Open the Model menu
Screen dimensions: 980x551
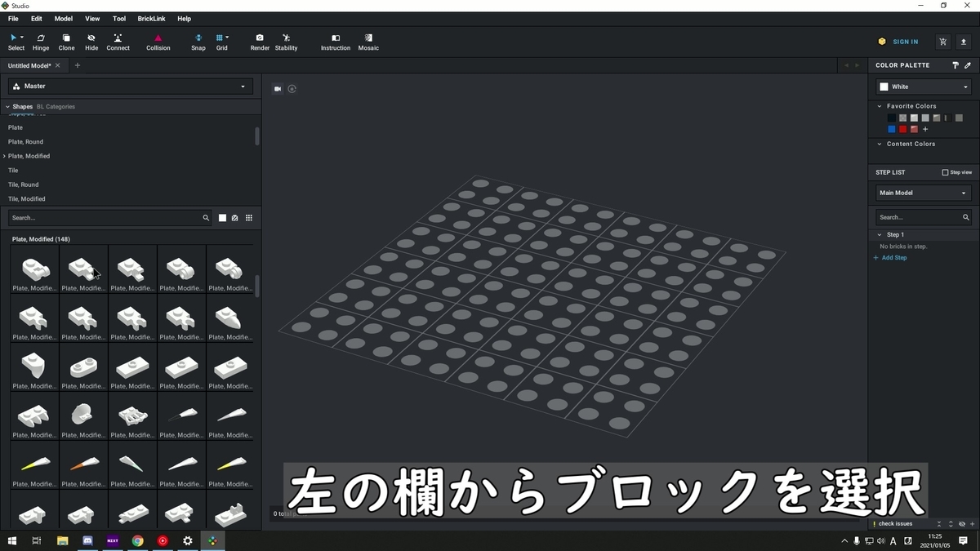(64, 19)
